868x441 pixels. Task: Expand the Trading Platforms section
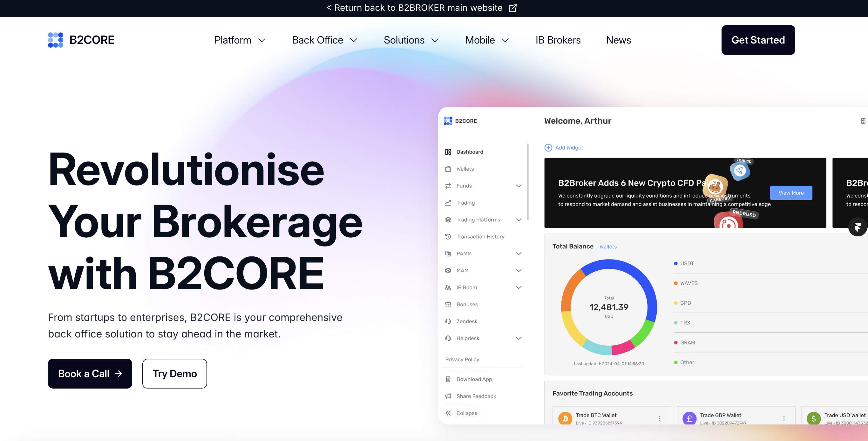(x=519, y=219)
